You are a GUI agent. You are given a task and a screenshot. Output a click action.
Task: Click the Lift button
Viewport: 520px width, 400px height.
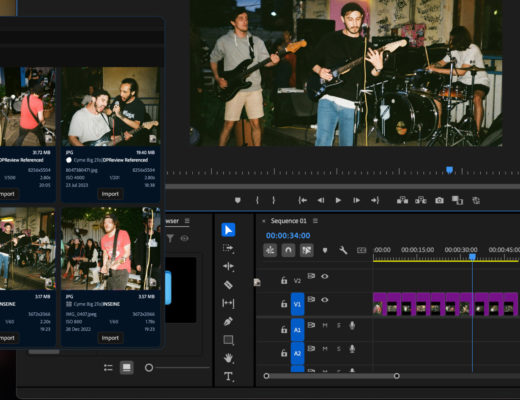402,200
